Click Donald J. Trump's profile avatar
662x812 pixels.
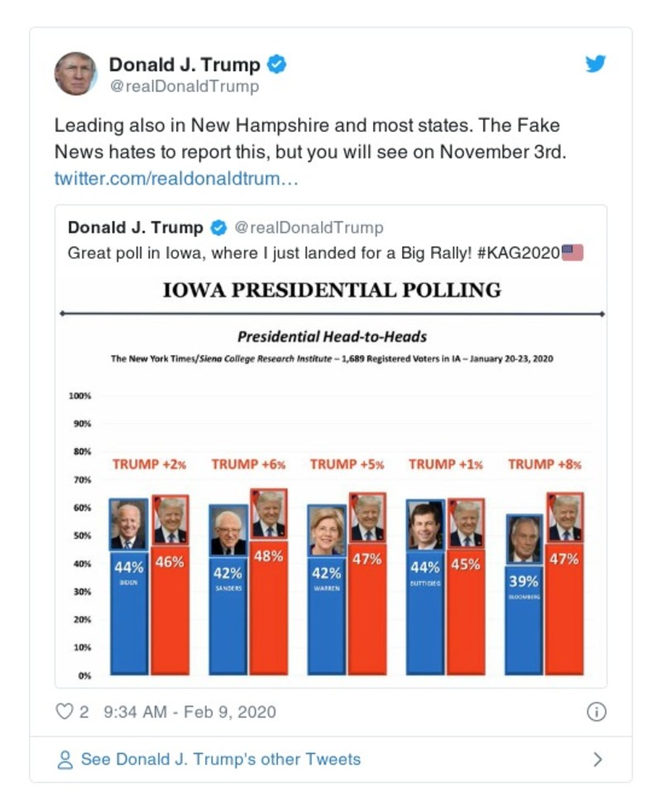tap(76, 72)
